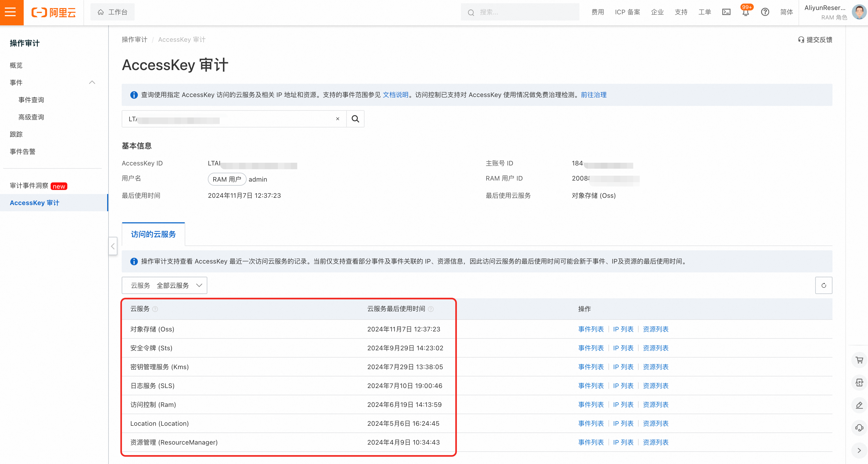Open 事件列表 for 访问控制 (Ram)
Image resolution: width=868 pixels, height=464 pixels.
[x=591, y=405]
